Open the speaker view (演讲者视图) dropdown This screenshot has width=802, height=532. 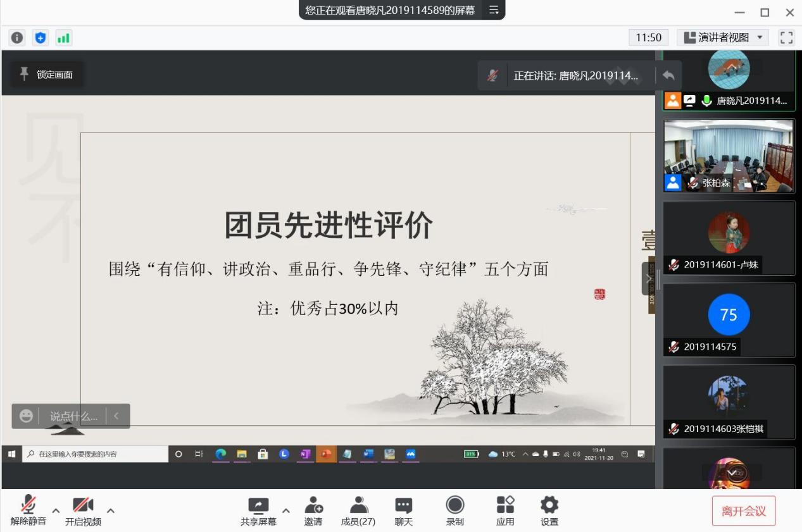pyautogui.click(x=723, y=38)
